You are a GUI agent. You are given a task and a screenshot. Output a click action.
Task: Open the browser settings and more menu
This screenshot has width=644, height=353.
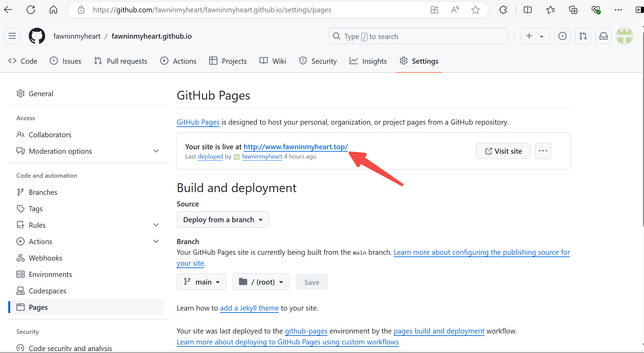pos(618,10)
